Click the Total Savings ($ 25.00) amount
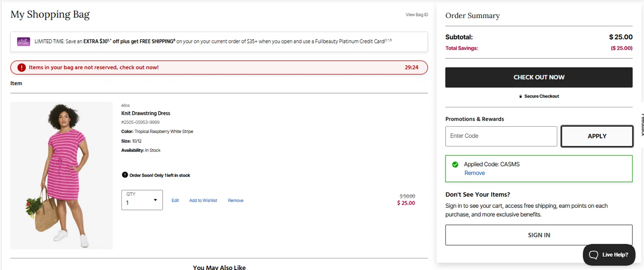Viewport: 644px width, 270px height. tap(622, 49)
